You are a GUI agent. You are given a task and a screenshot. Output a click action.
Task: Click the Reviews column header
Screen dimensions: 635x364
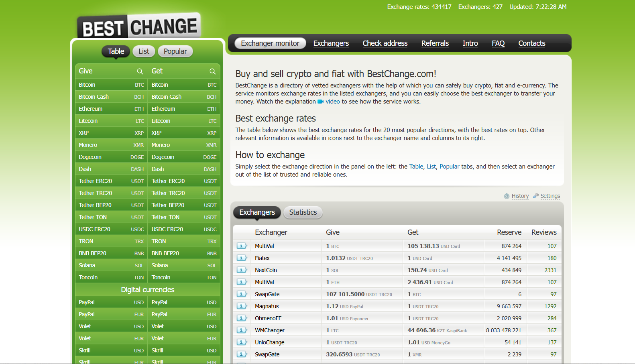click(544, 232)
